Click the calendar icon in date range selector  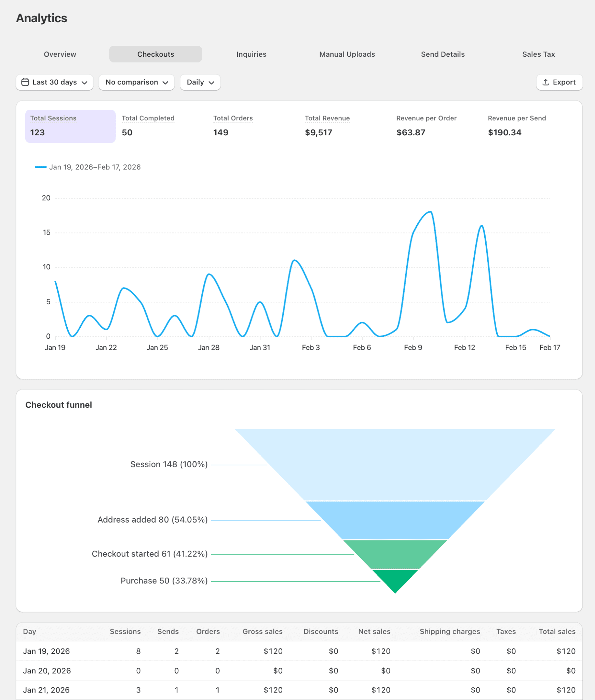(25, 82)
